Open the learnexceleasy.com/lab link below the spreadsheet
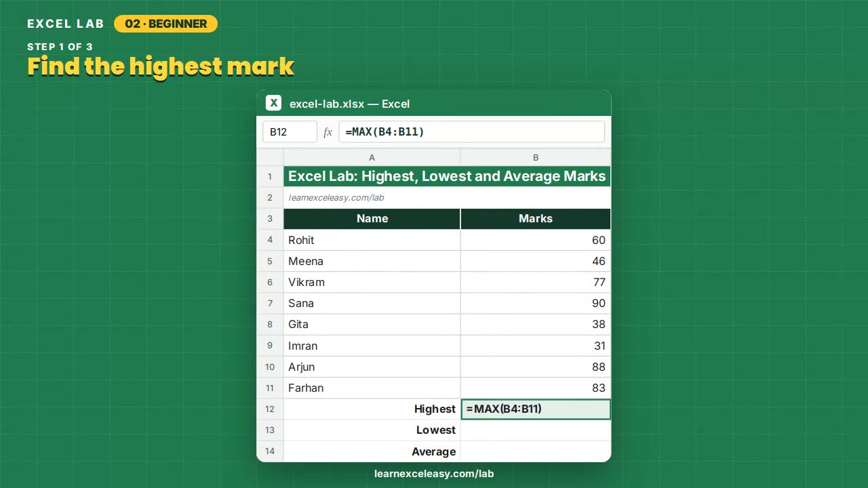This screenshot has height=488, width=868. click(434, 474)
